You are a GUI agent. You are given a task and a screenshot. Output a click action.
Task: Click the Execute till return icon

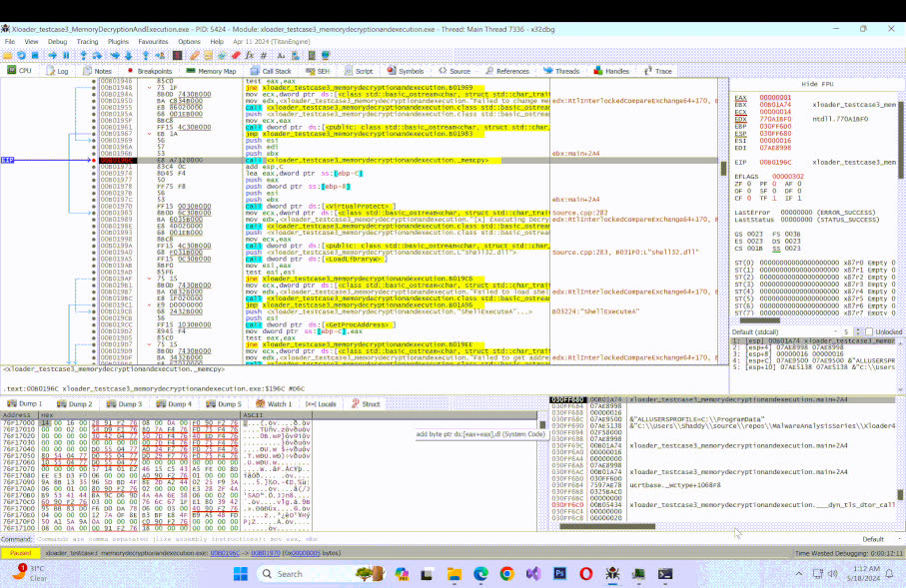pos(146,56)
